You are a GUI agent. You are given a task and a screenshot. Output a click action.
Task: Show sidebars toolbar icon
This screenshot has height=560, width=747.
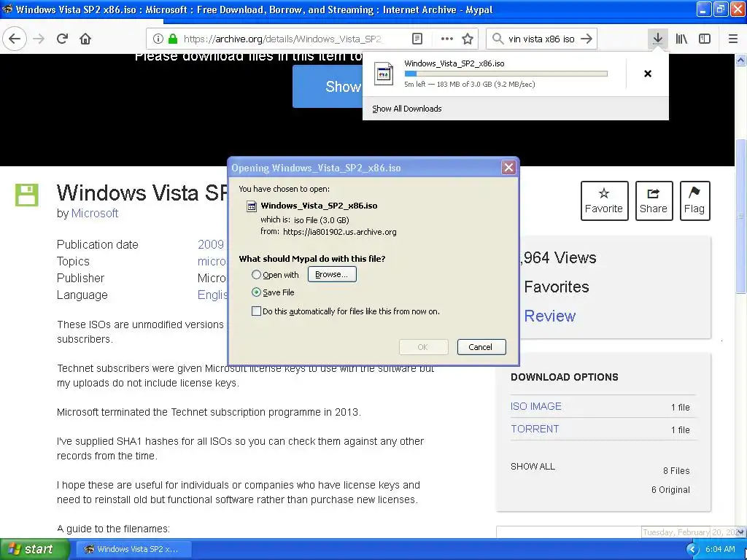tap(705, 39)
